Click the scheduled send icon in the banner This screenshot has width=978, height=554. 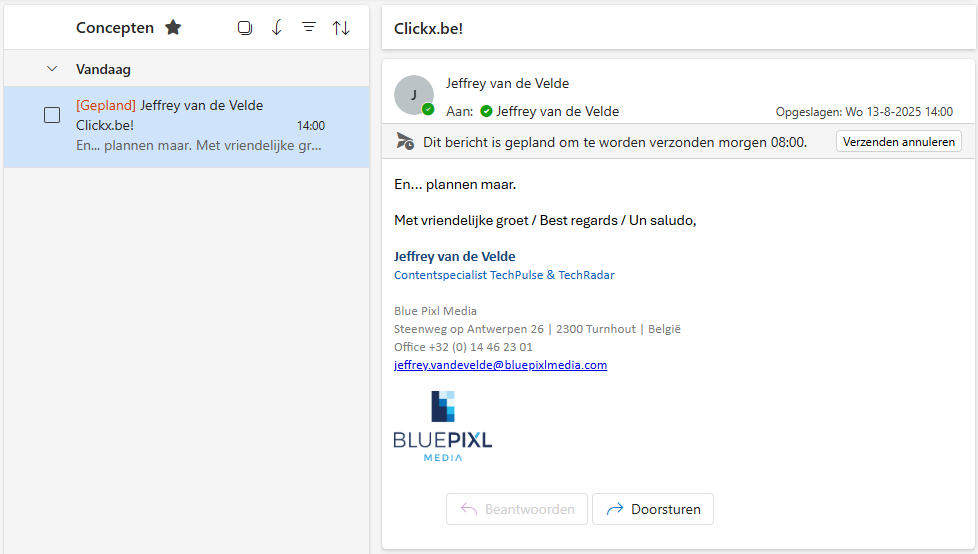click(405, 142)
